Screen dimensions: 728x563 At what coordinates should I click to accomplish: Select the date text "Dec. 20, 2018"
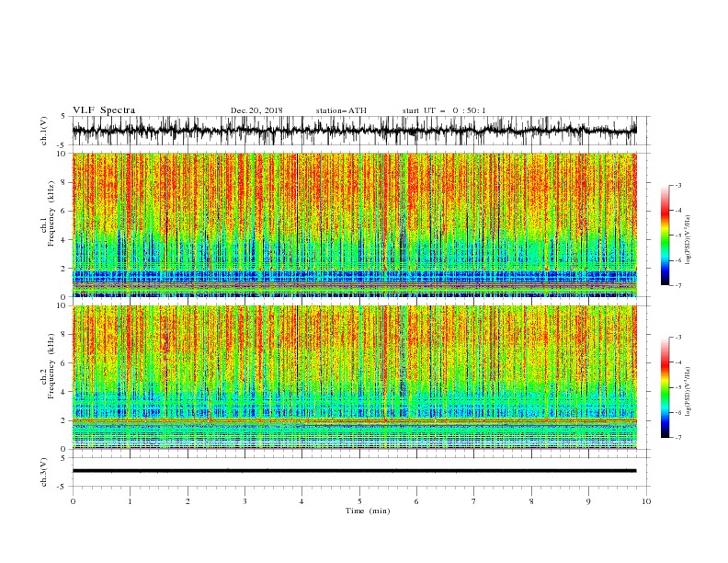256,110
